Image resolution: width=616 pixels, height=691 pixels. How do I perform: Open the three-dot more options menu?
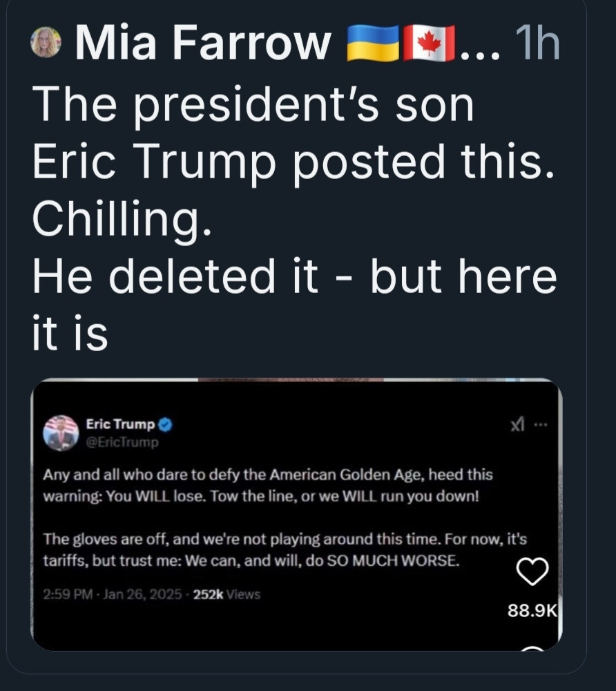[540, 425]
